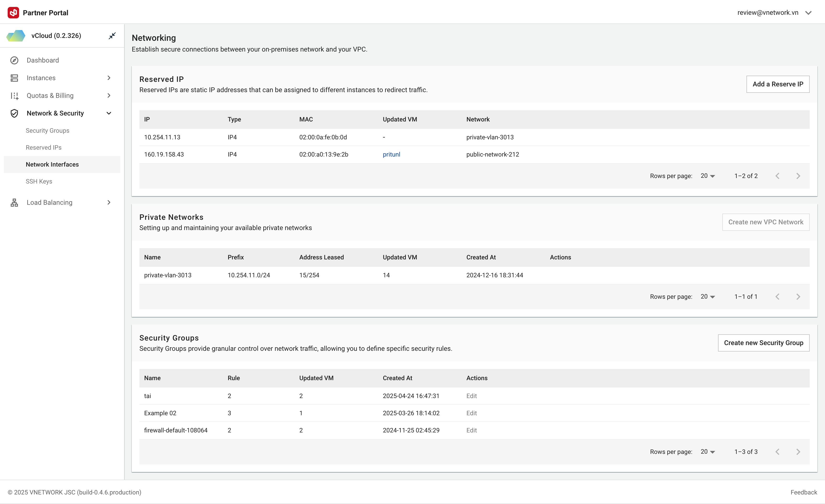Click Create new VPC Network button
The height and width of the screenshot is (504, 825).
point(766,222)
